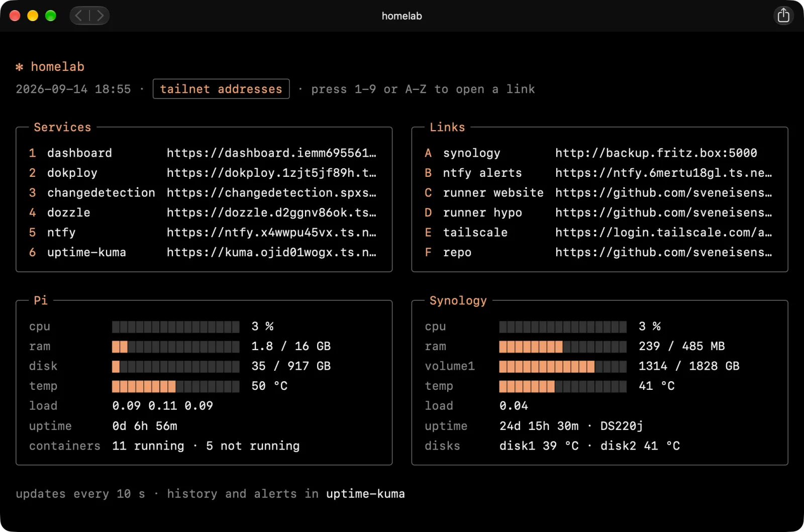Click Pi load values 0.09 0.11 0.09
804x532 pixels.
[x=162, y=406]
